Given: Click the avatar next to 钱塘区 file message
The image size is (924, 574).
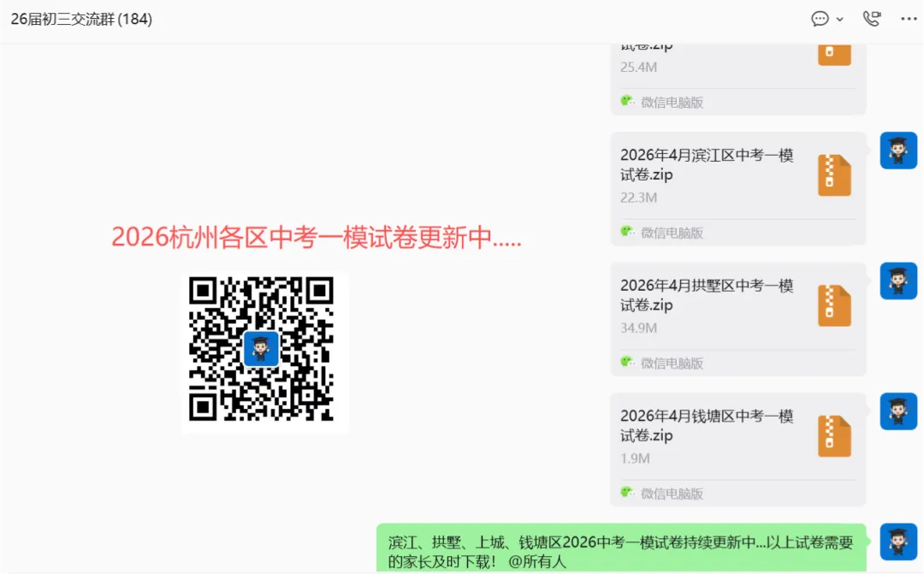Looking at the screenshot, I should click(898, 411).
